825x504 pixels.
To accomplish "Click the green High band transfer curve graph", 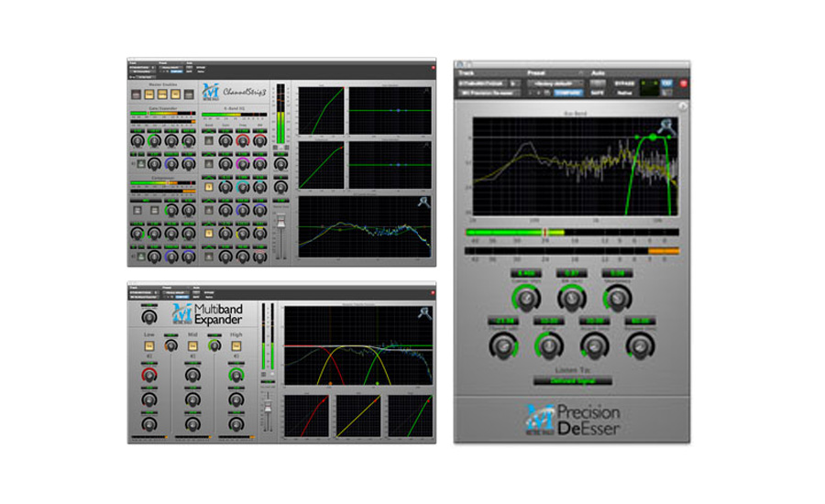I will (x=410, y=416).
